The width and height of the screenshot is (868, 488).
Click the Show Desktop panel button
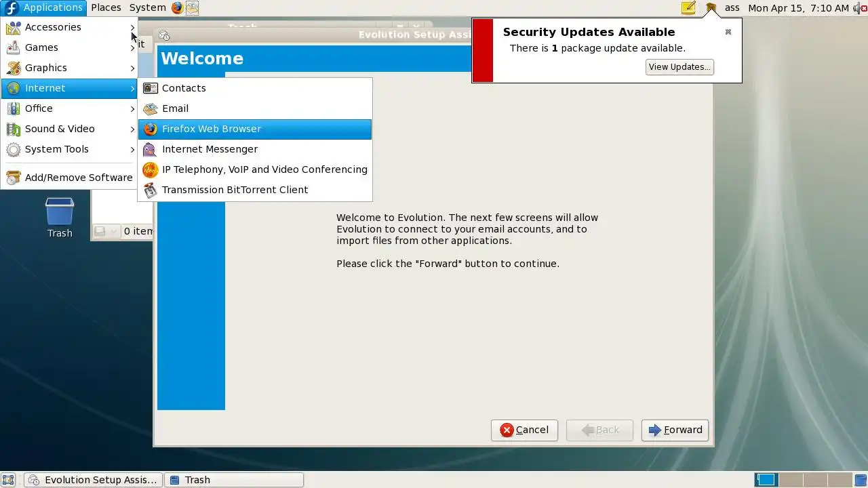click(x=9, y=480)
